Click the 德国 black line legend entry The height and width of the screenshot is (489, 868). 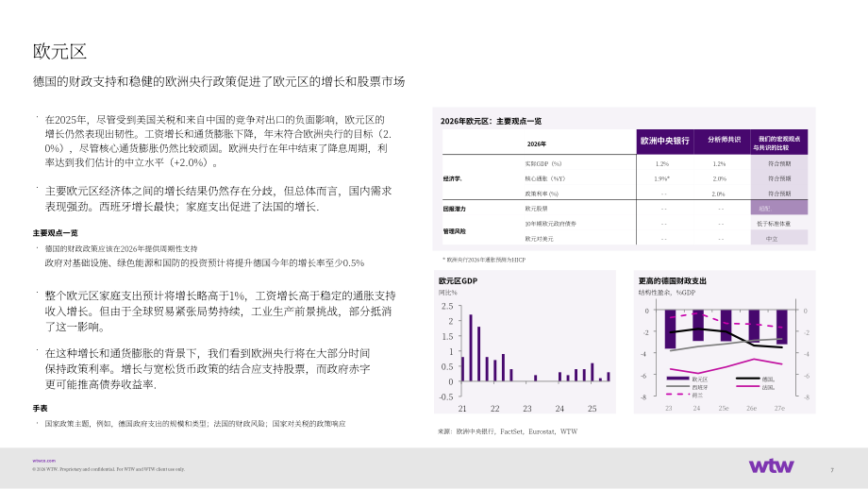755,379
